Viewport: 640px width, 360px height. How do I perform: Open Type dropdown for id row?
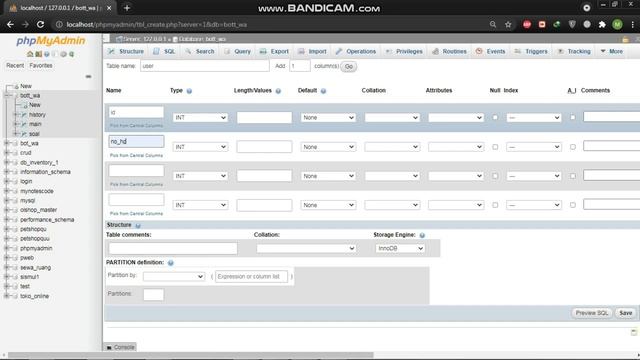pos(200,118)
